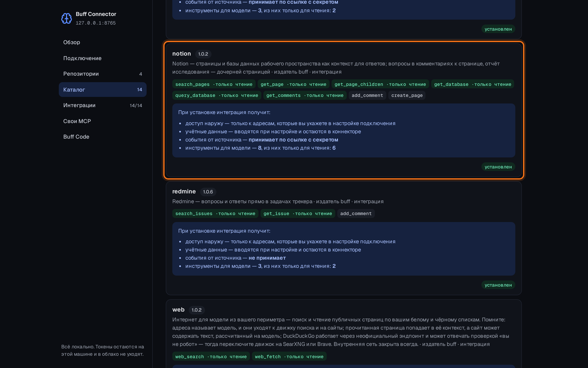Click the redmine card title
This screenshot has height=368, width=588.
[184, 191]
